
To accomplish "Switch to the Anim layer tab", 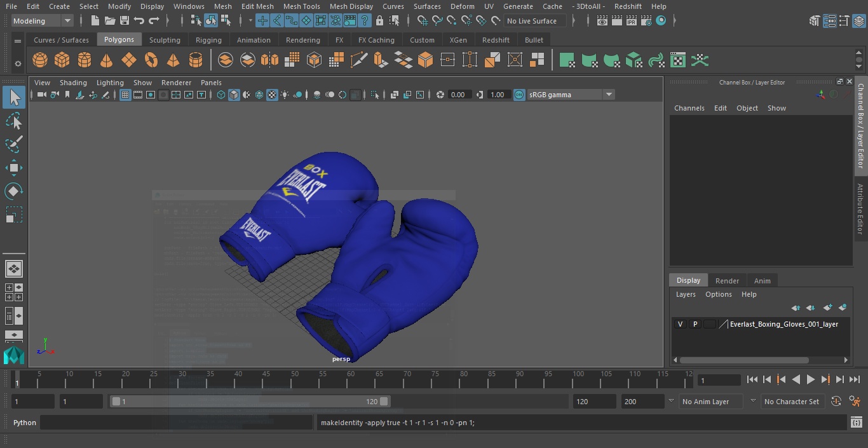I will pyautogui.click(x=762, y=281).
